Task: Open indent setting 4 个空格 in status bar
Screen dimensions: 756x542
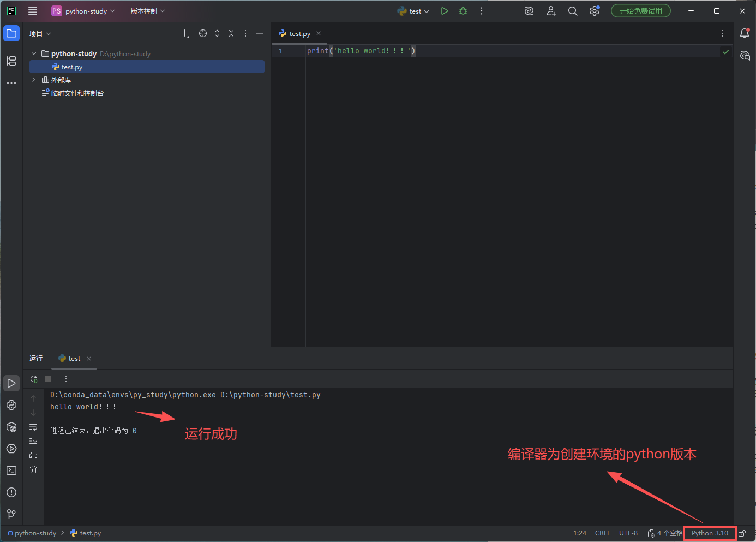Action: click(x=665, y=533)
